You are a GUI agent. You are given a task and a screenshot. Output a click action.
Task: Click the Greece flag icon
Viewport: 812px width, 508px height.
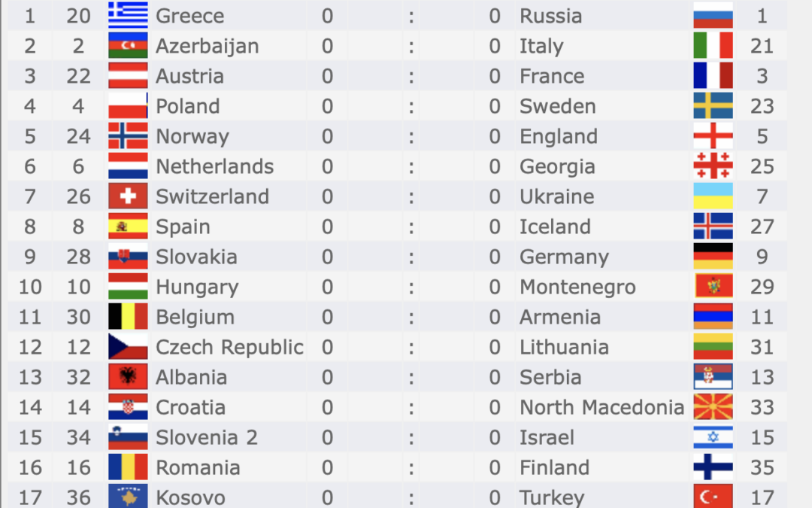coord(128,16)
